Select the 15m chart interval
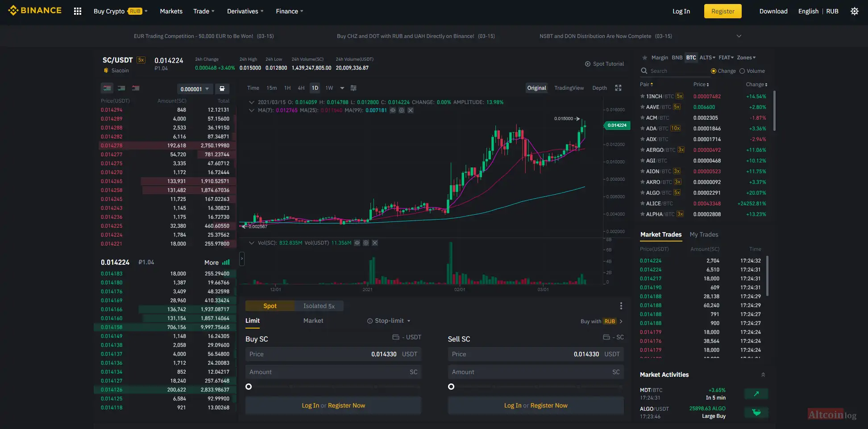Image resolution: width=868 pixels, height=429 pixels. click(272, 88)
